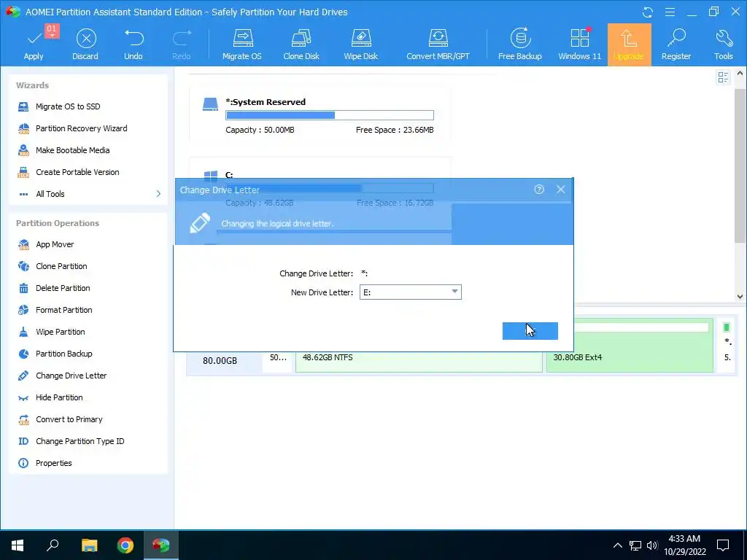747x560 pixels.
Task: Click the blue confirm button in dialog
Action: coord(530,331)
